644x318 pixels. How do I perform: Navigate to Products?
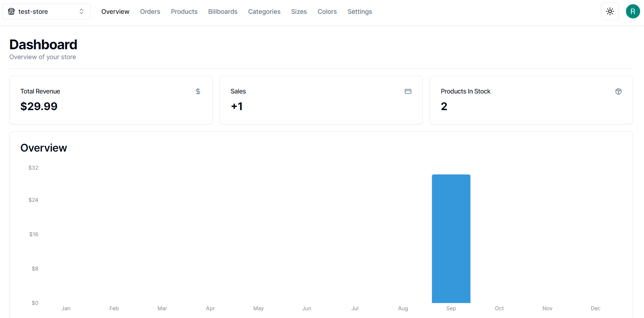tap(184, 12)
